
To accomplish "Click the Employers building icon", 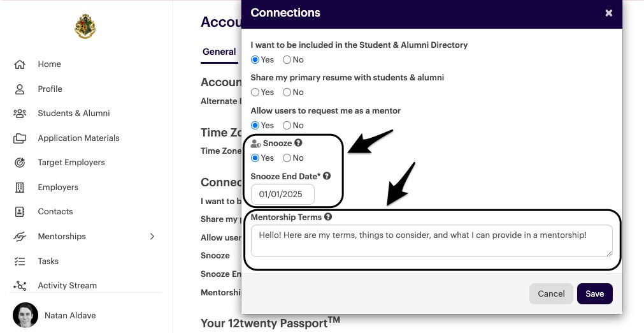I will coord(20,188).
